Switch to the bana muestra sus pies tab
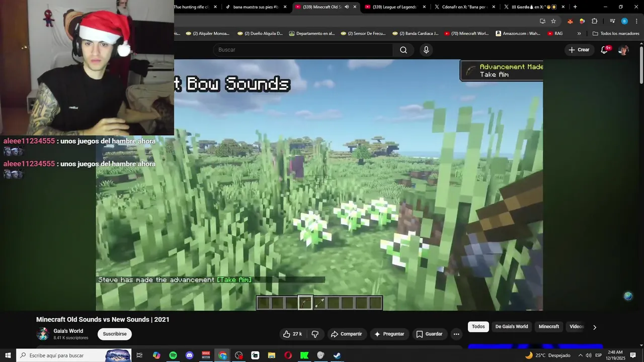Image resolution: width=644 pixels, height=362 pixels. pyautogui.click(x=257, y=7)
